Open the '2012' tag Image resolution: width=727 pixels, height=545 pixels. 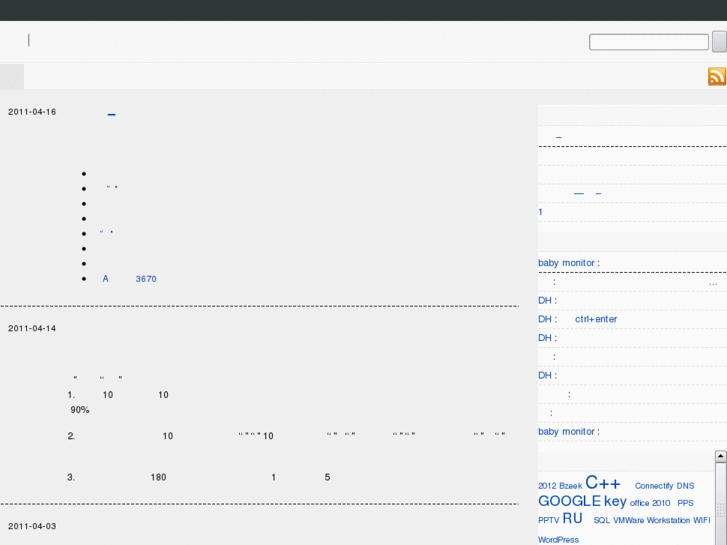point(547,486)
